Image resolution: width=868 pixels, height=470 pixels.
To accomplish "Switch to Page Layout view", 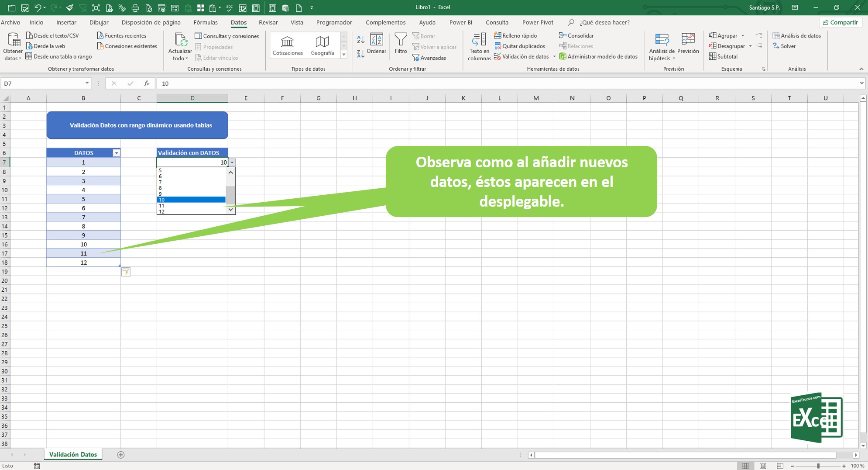I will 763,466.
